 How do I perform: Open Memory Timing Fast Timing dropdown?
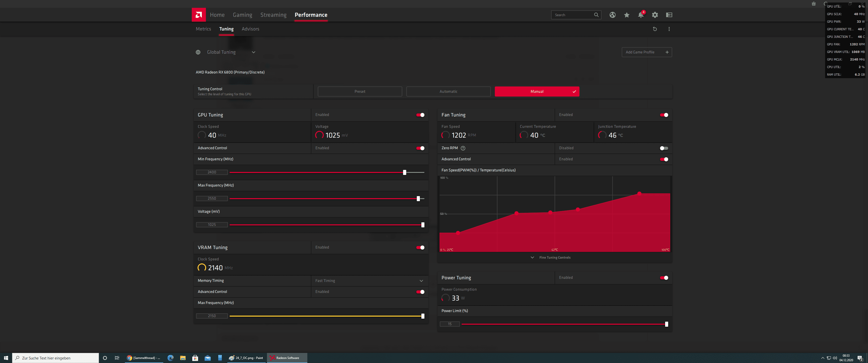[x=370, y=281]
